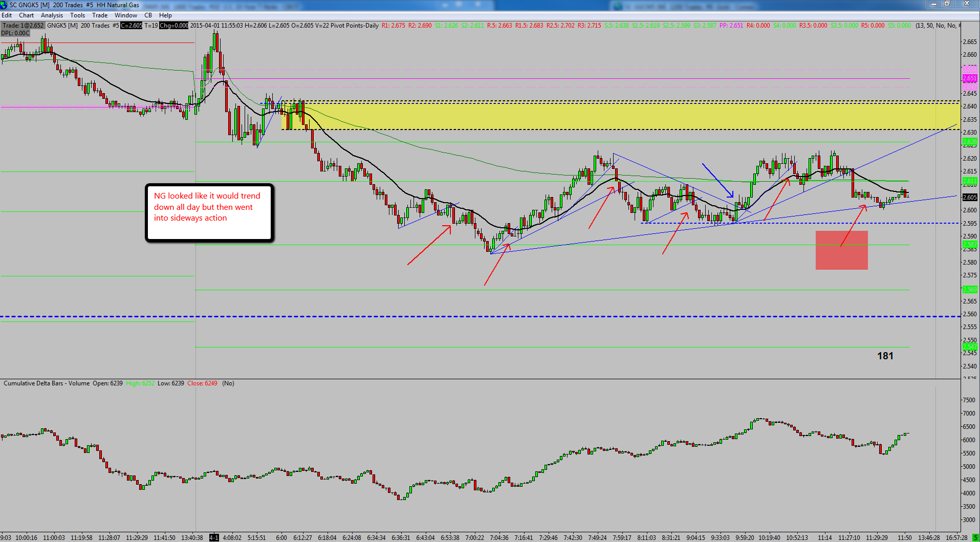Screen dimensions: 980x542
Task: Open the Chart menu
Action: point(27,15)
